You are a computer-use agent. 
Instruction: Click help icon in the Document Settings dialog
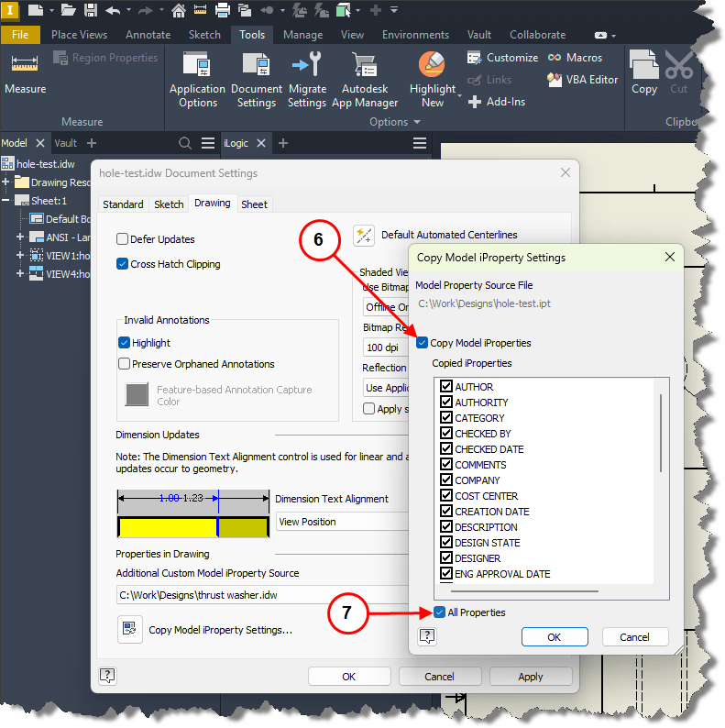click(107, 675)
